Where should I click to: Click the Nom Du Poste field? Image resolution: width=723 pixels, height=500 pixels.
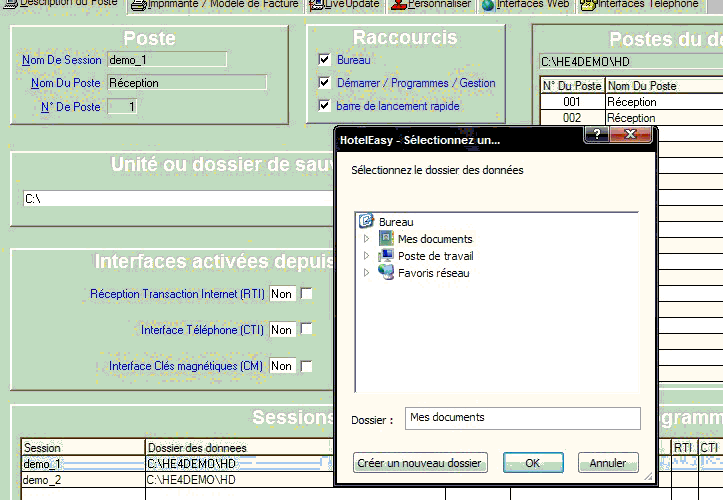point(187,83)
